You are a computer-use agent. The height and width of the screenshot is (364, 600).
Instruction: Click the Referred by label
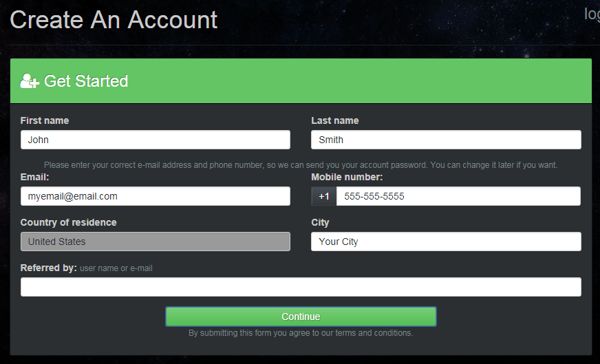coord(48,268)
